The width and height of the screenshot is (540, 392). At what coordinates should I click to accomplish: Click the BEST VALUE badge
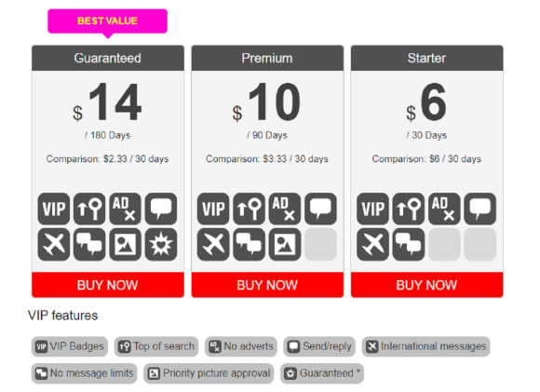point(107,21)
